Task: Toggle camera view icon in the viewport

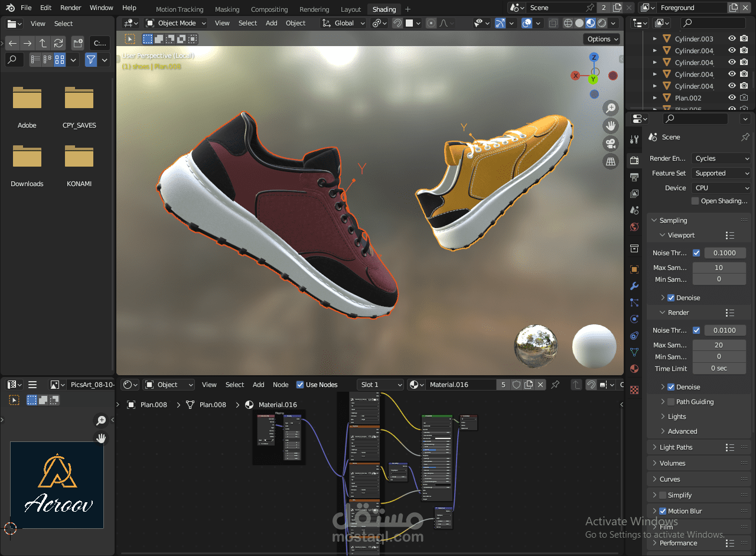Action: click(611, 144)
